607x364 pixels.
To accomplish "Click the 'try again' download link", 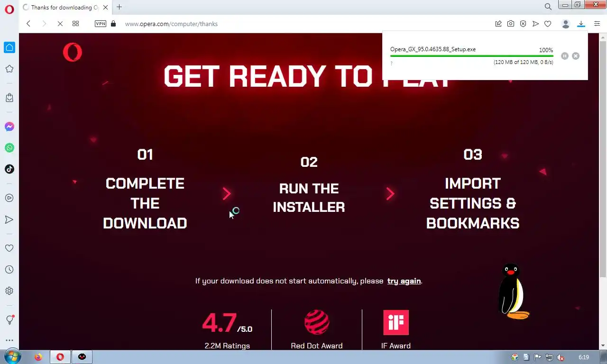I will (404, 281).
